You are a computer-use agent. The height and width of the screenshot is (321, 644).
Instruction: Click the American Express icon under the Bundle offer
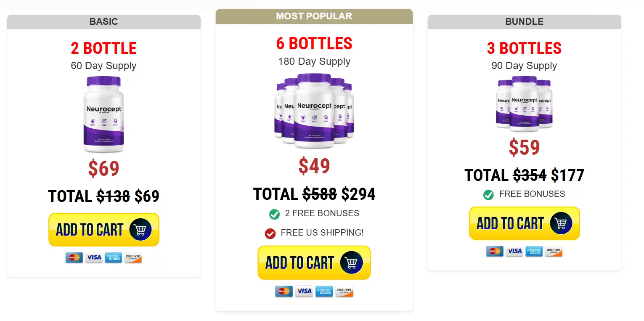pyautogui.click(x=534, y=251)
